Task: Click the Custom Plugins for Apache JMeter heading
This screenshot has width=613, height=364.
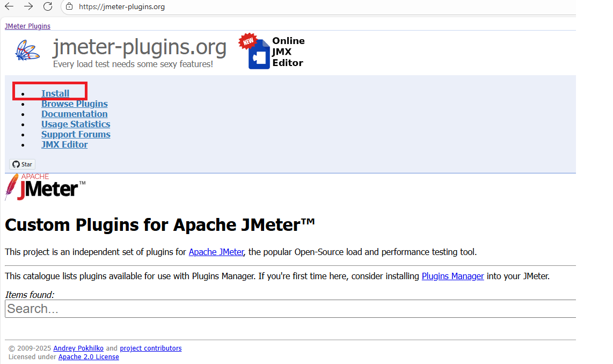Action: click(x=159, y=225)
